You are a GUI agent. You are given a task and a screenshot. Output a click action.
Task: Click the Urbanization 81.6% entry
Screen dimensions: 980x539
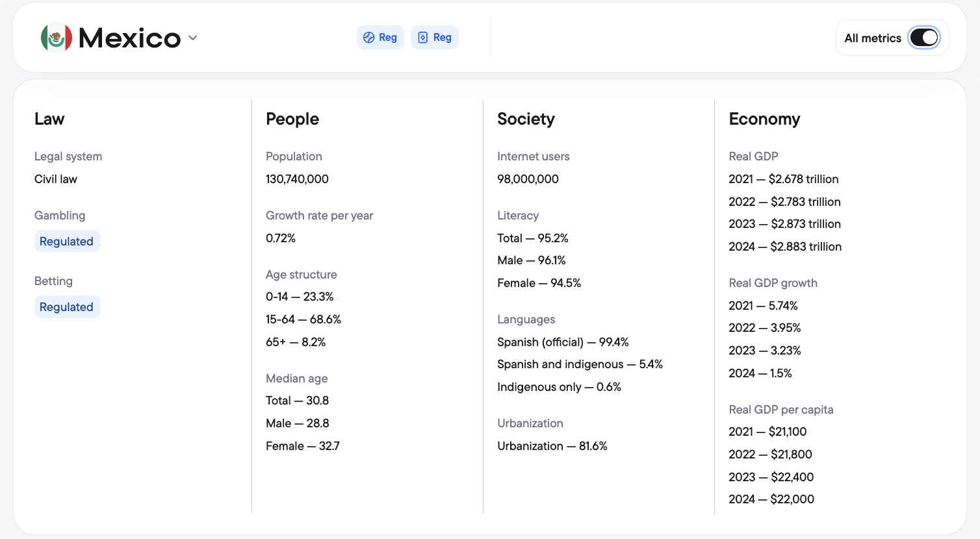552,446
